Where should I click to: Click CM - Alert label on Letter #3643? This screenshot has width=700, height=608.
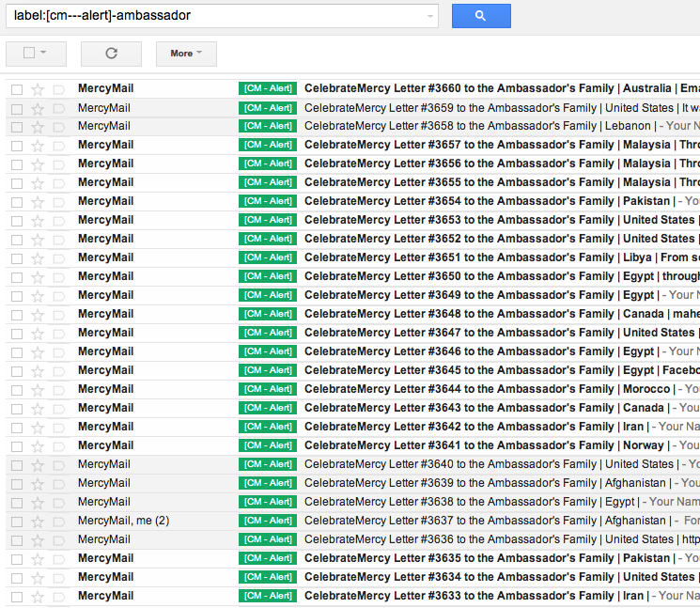coord(268,408)
